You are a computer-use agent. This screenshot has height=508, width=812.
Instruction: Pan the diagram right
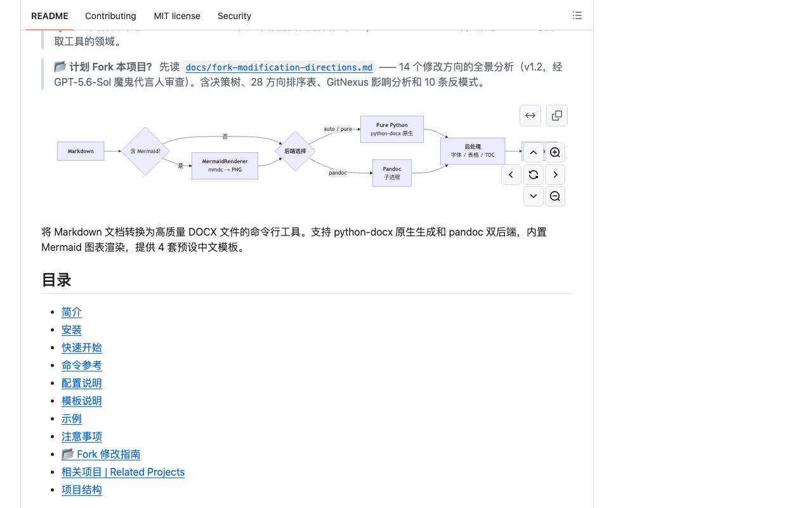coord(555,175)
